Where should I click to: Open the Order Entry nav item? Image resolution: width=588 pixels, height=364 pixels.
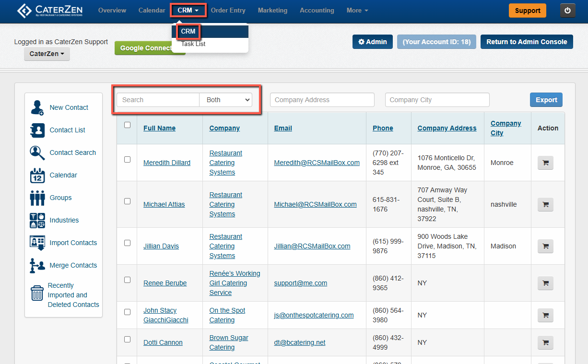pos(228,10)
